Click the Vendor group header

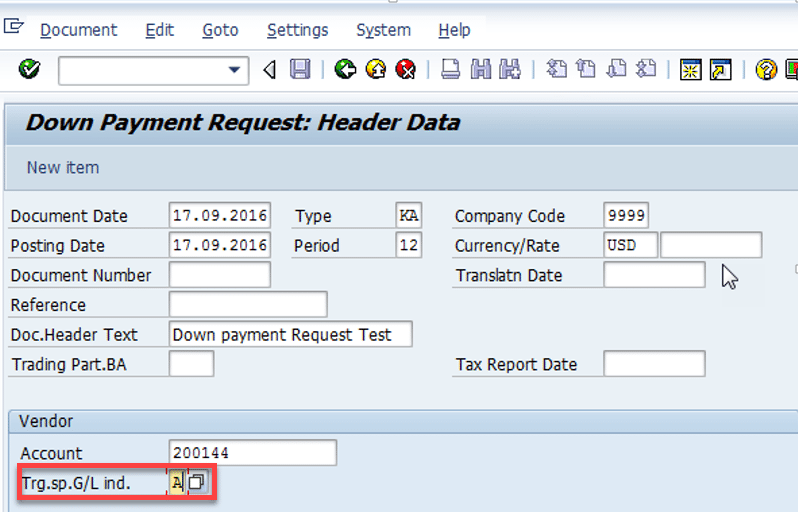click(46, 421)
